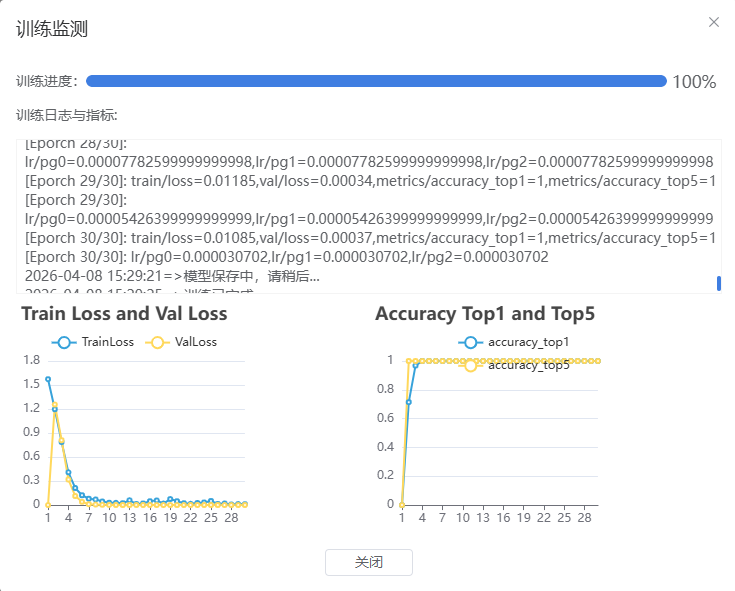Click the accuracy_top1 point at epoch 2
735x591 pixels.
click(408, 401)
